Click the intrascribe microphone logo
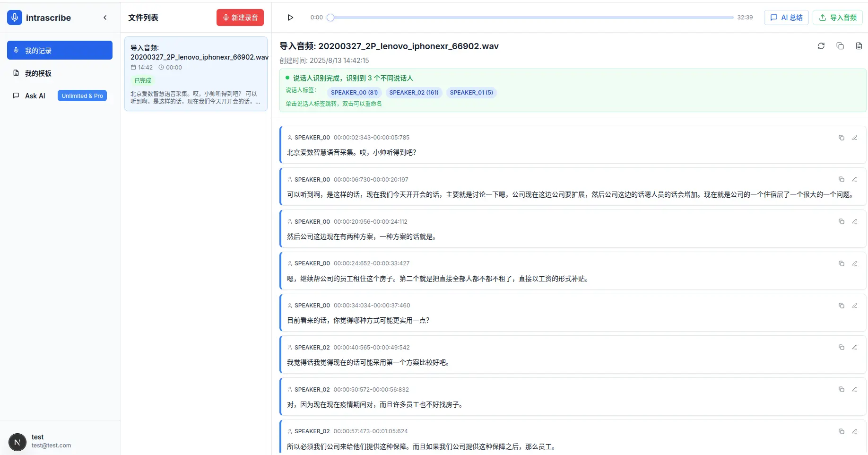This screenshot has width=868, height=455. [15, 17]
